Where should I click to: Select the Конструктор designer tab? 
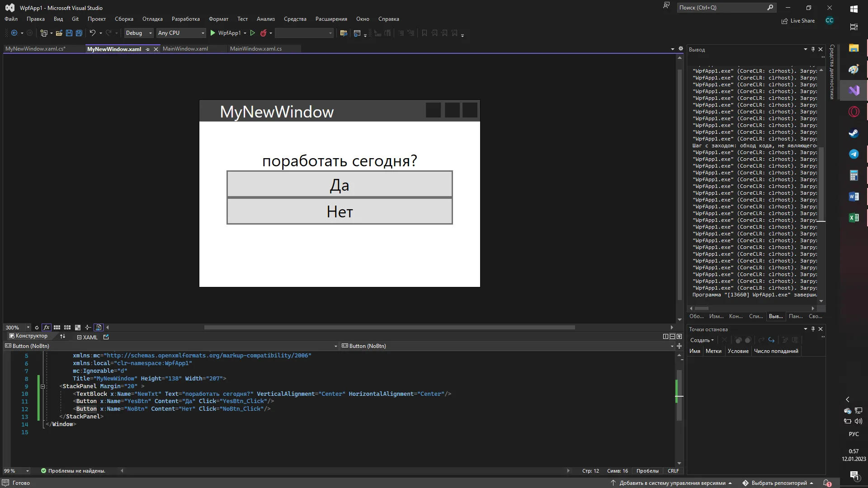[x=28, y=336]
